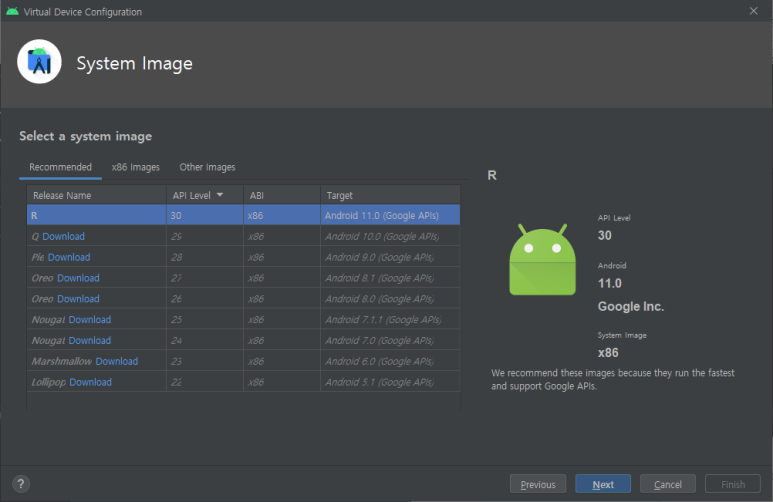The width and height of the screenshot is (773, 502).
Task: Click the Android 7.1.1 (Google APIs) cell
Action: click(x=390, y=320)
